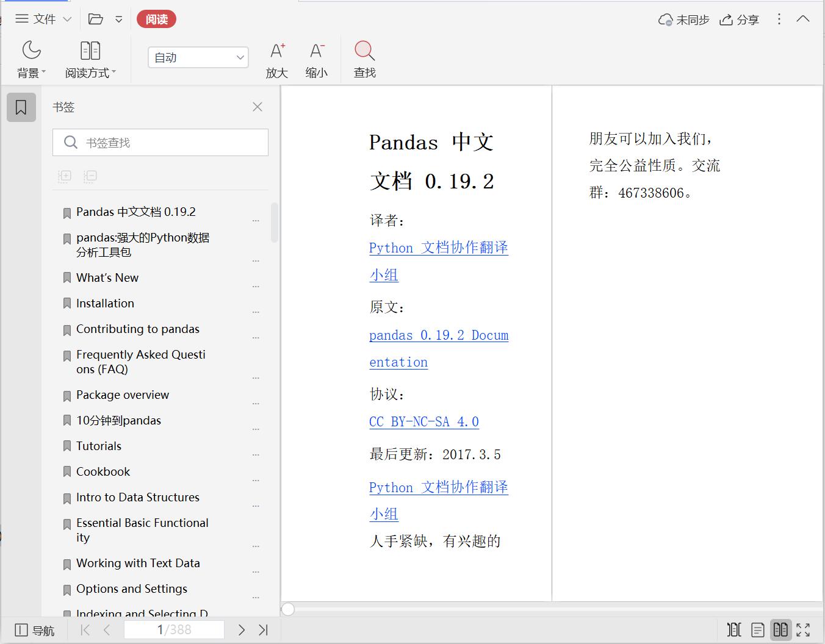Open the 背景 background settings icon
Screen dimensions: 825x644
(31, 58)
